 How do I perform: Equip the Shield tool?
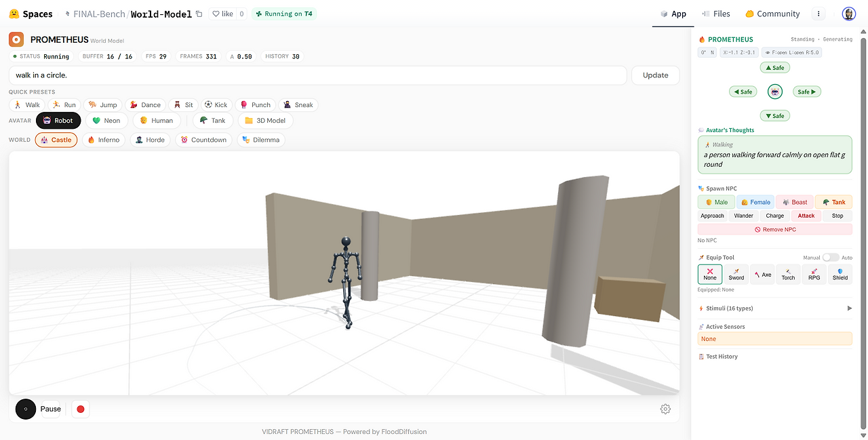point(840,274)
